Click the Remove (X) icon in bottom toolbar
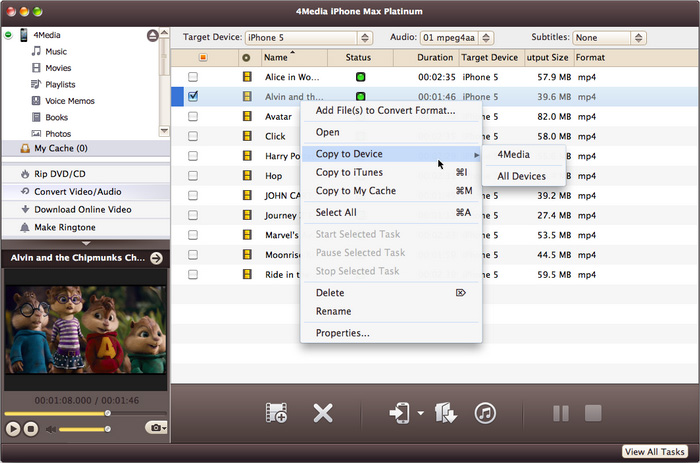The image size is (700, 463). coord(323,413)
